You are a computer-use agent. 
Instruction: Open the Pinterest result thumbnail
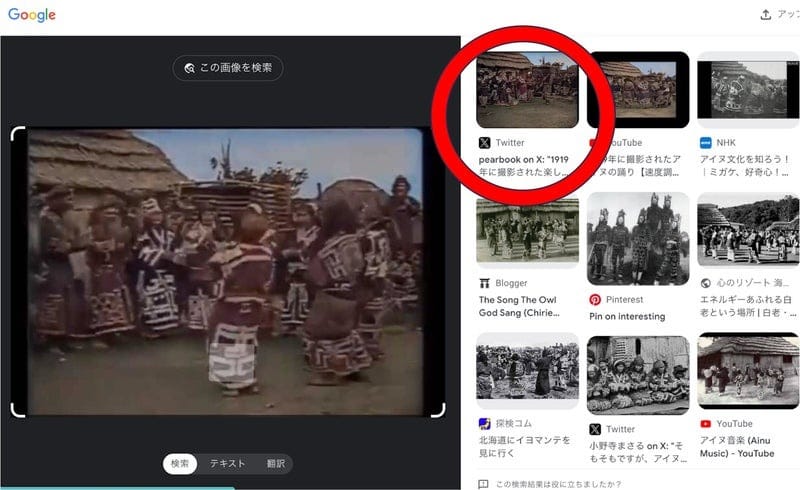[x=638, y=239]
